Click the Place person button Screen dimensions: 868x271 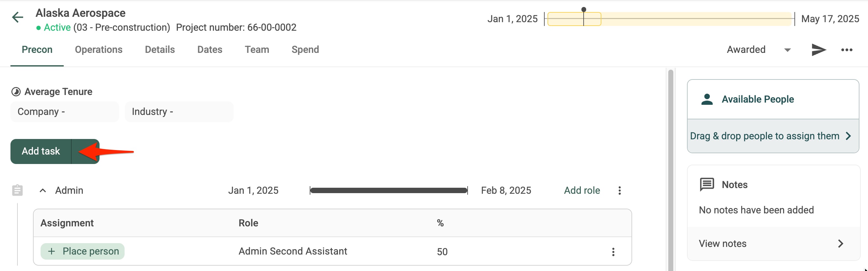[x=82, y=251]
